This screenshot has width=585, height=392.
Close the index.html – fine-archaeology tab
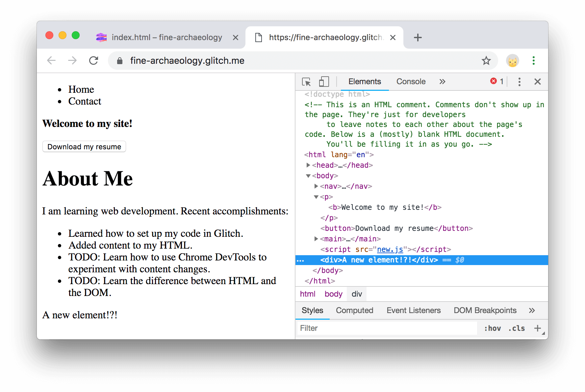point(235,37)
